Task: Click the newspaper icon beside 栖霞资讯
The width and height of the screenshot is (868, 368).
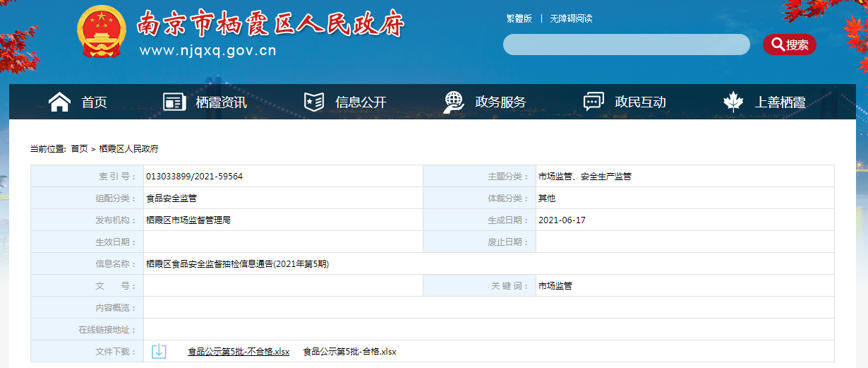Action: click(x=174, y=102)
